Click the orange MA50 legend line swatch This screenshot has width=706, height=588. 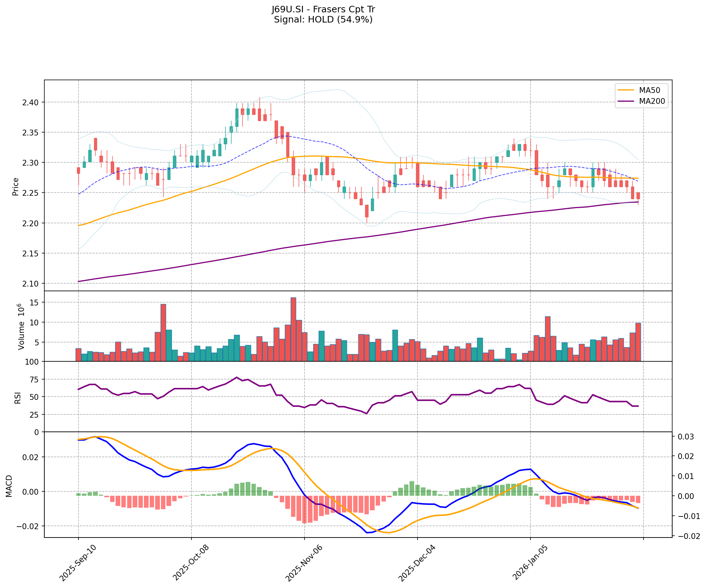click(x=626, y=90)
